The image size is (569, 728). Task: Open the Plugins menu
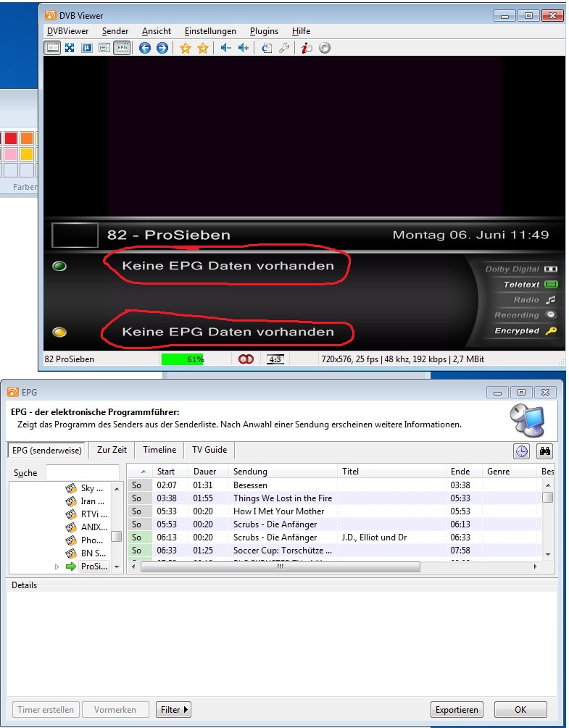[x=265, y=31]
